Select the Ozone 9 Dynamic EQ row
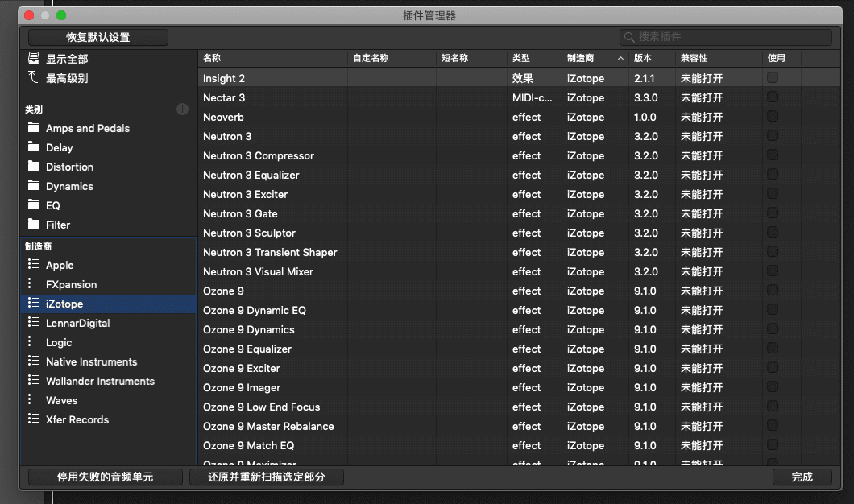The width and height of the screenshot is (854, 504). [x=519, y=310]
